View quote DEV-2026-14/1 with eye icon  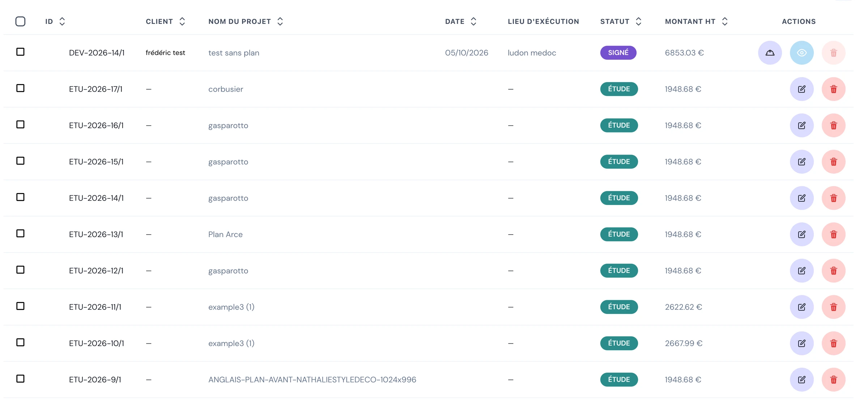click(x=801, y=53)
